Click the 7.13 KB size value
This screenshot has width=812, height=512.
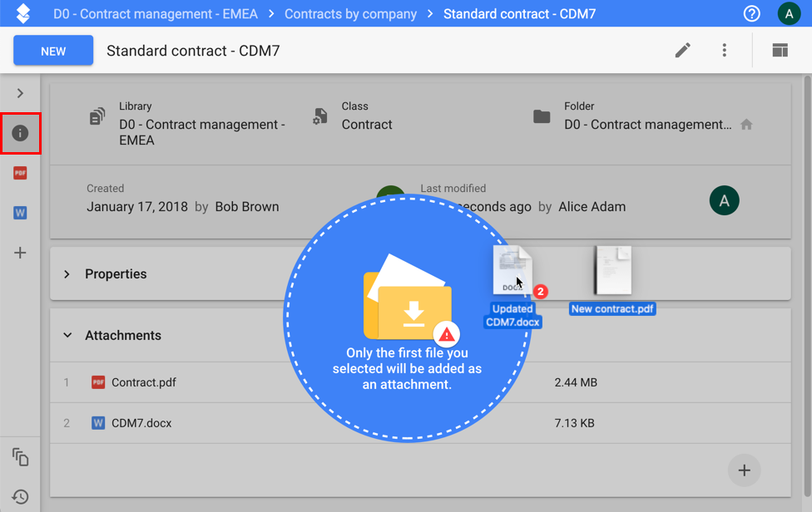coord(574,423)
